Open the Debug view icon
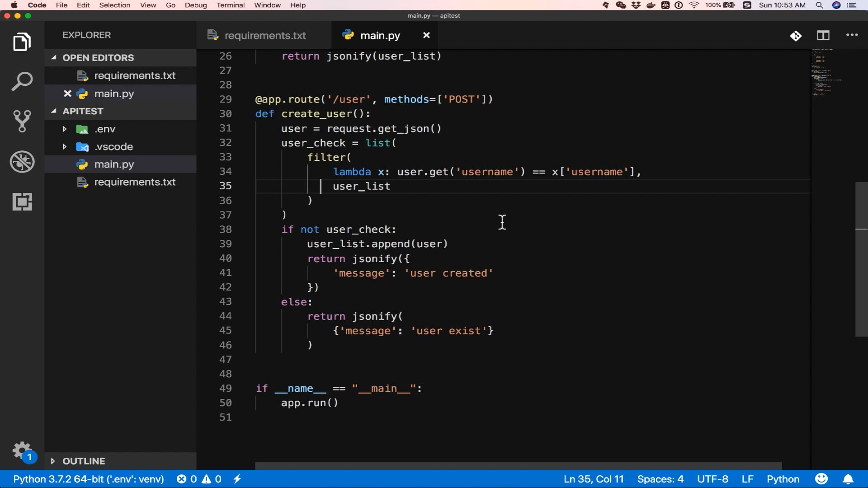Screen dimensions: 868x488 point(22,162)
